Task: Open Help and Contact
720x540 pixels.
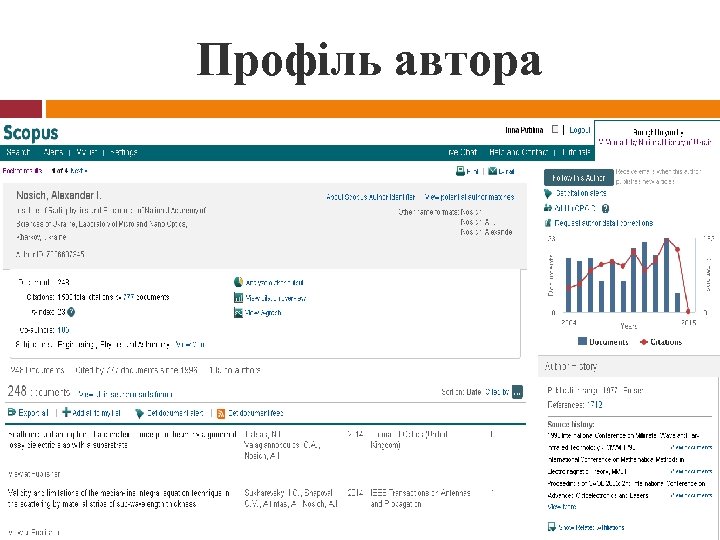Action: 518,152
